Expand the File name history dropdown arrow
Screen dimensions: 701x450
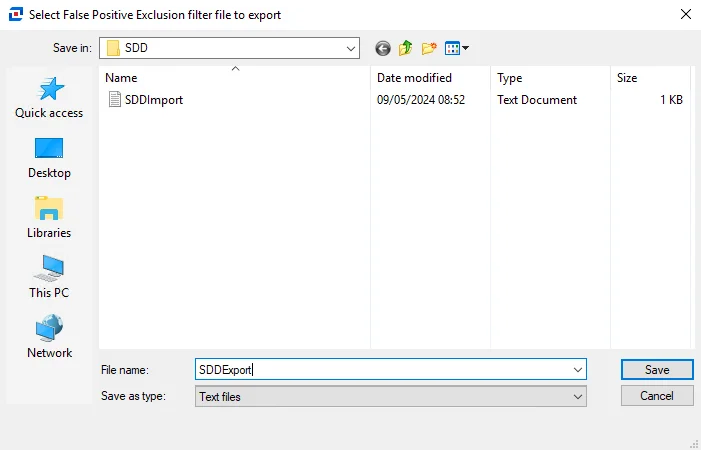click(x=578, y=370)
